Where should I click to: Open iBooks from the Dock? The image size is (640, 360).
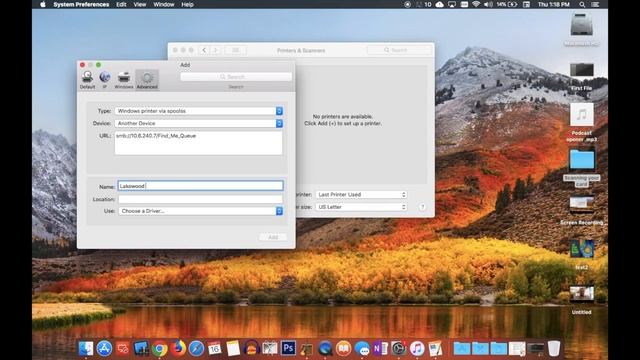tap(344, 348)
